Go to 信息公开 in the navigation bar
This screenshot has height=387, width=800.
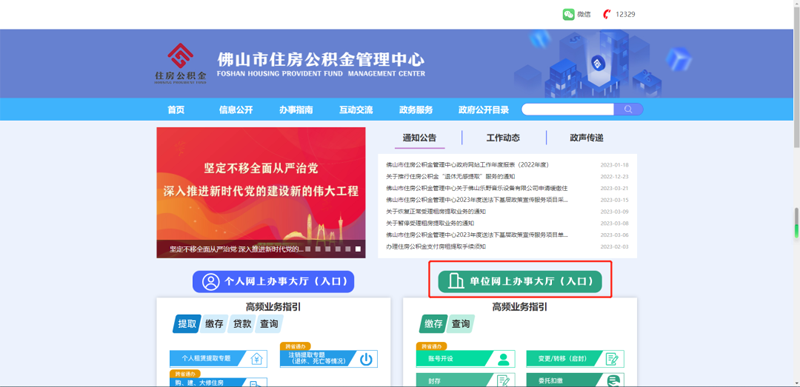coord(236,110)
